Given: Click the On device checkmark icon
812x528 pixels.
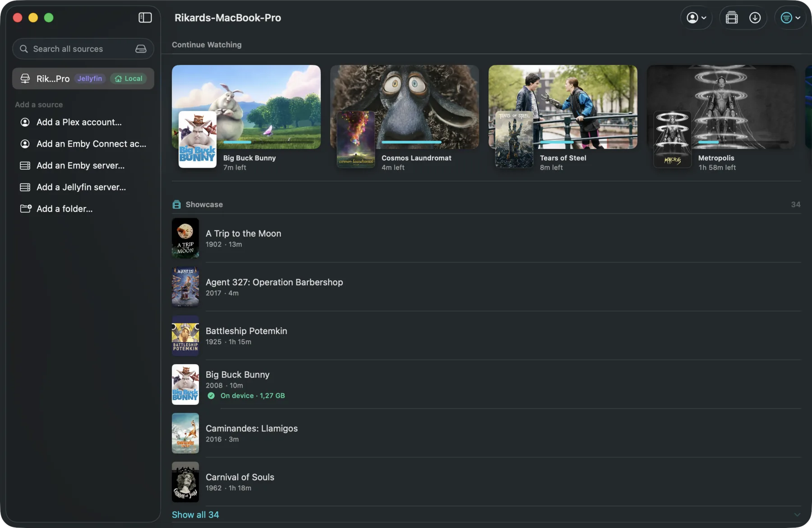Looking at the screenshot, I should pos(211,396).
